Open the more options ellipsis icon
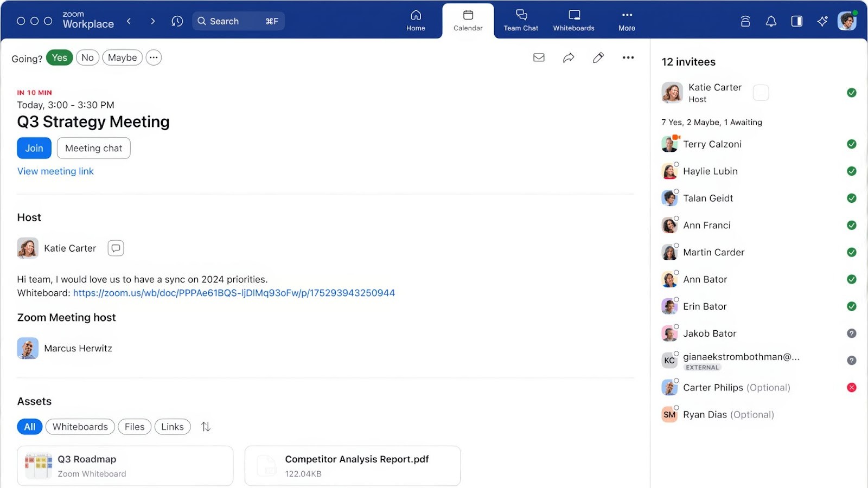 (x=628, y=57)
